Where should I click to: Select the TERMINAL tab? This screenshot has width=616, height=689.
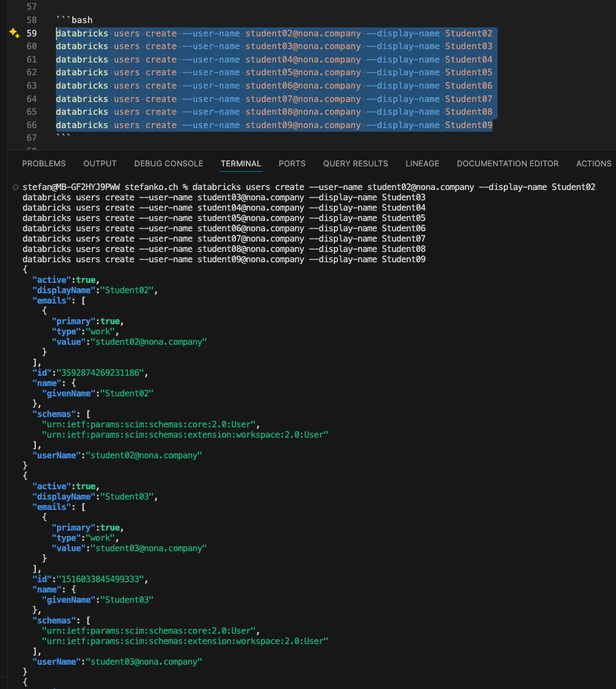click(241, 163)
